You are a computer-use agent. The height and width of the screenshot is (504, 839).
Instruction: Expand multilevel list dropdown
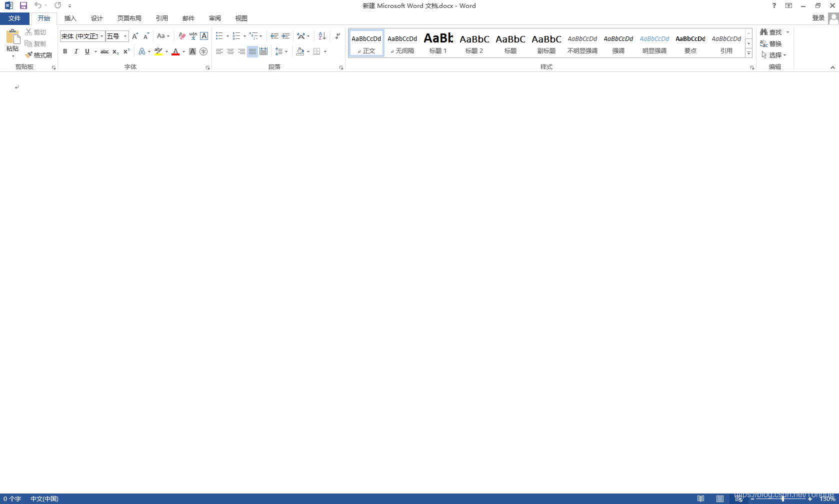260,36
